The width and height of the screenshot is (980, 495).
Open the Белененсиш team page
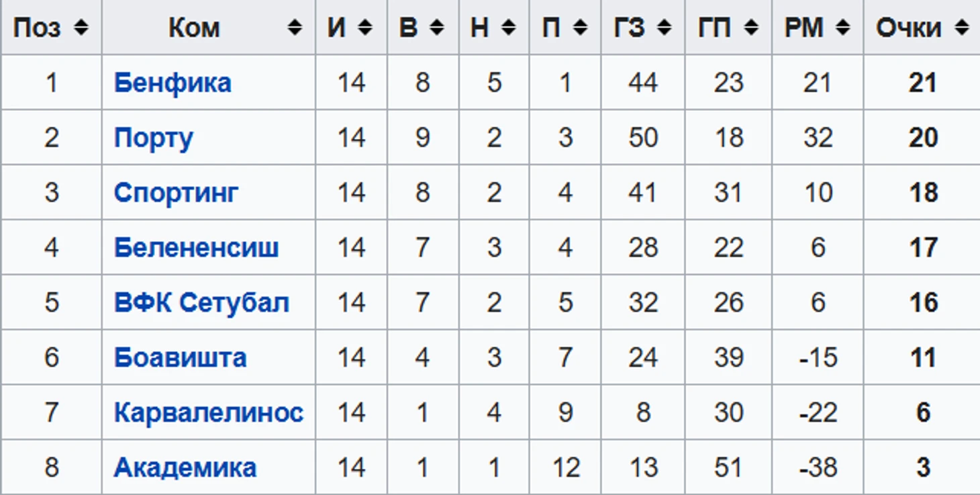pyautogui.click(x=196, y=249)
